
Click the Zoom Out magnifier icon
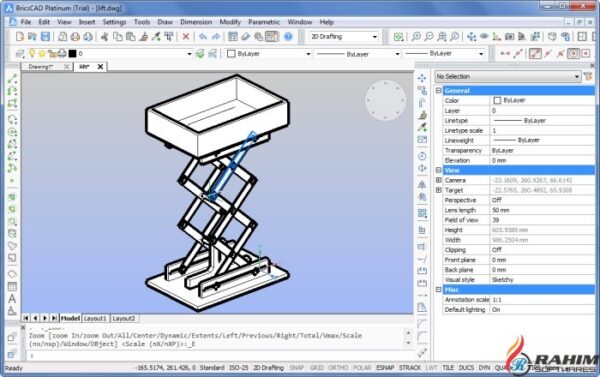point(429,37)
